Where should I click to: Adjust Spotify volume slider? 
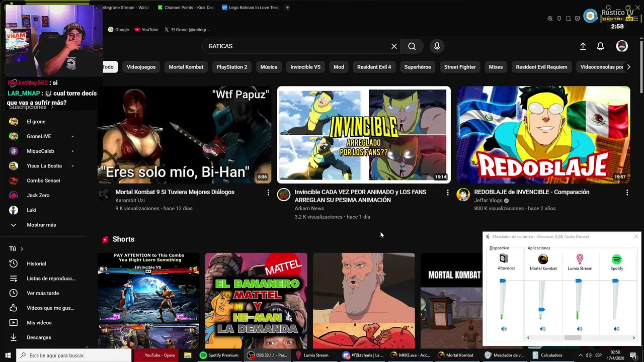615,281
